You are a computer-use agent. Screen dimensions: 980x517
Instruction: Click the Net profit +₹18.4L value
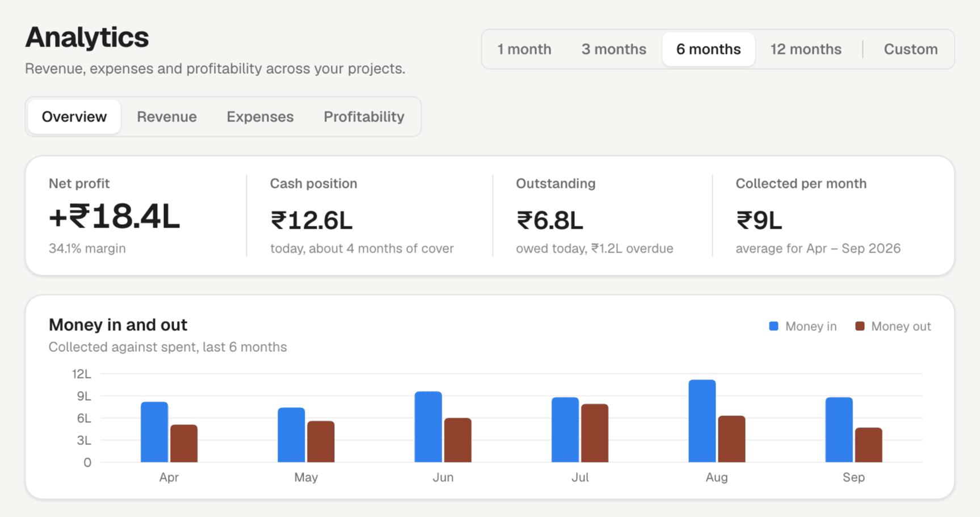pos(114,217)
